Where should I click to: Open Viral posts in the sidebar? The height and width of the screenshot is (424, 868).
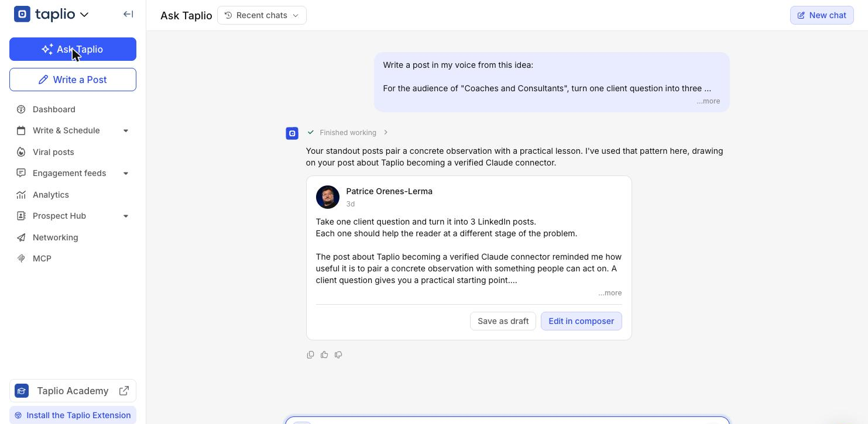tap(53, 152)
